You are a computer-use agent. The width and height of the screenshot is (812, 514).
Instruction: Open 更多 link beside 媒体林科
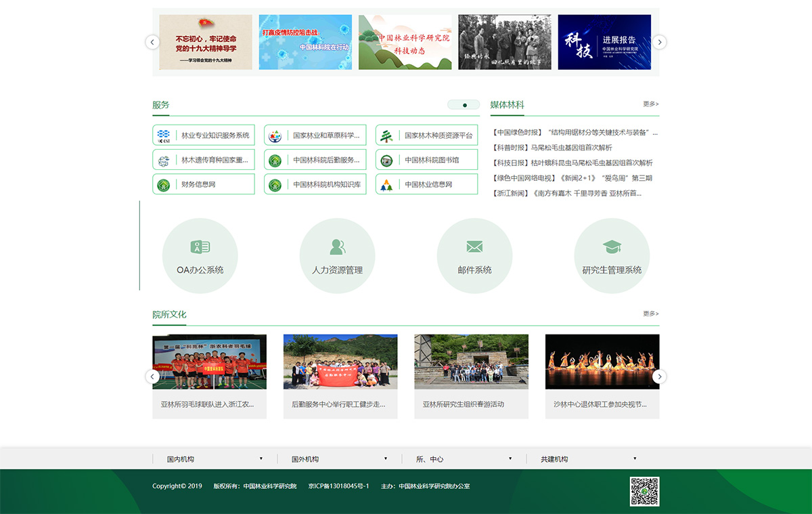click(651, 104)
